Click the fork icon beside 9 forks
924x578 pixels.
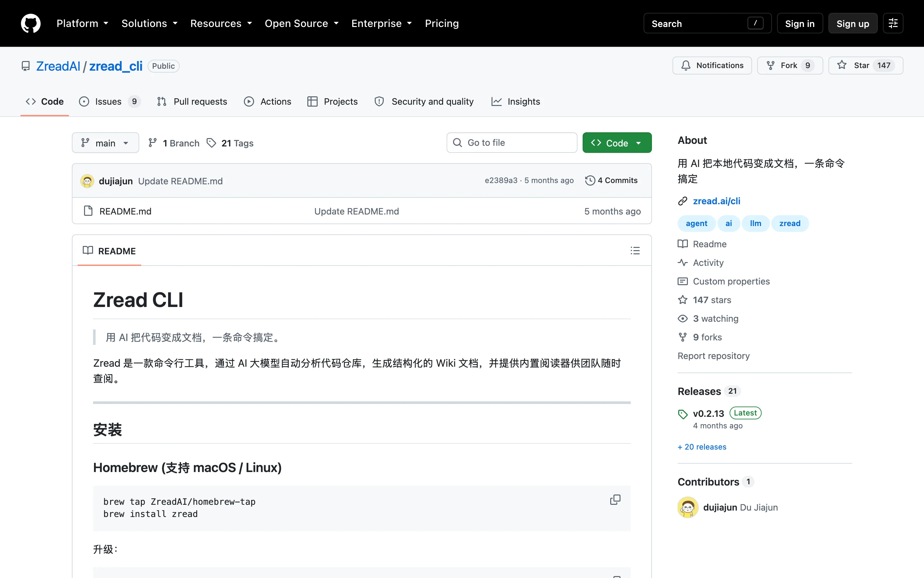point(683,337)
